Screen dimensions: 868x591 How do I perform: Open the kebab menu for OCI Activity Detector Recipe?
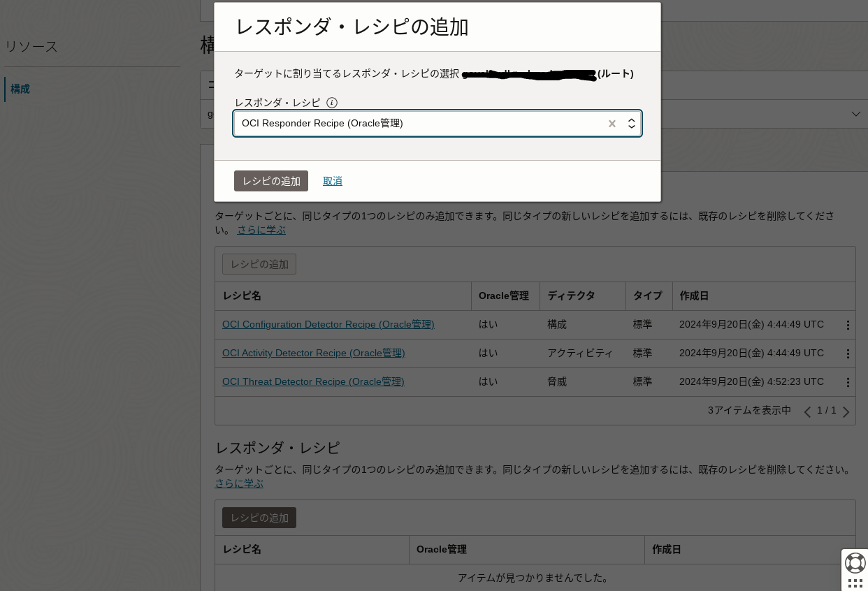click(x=848, y=353)
